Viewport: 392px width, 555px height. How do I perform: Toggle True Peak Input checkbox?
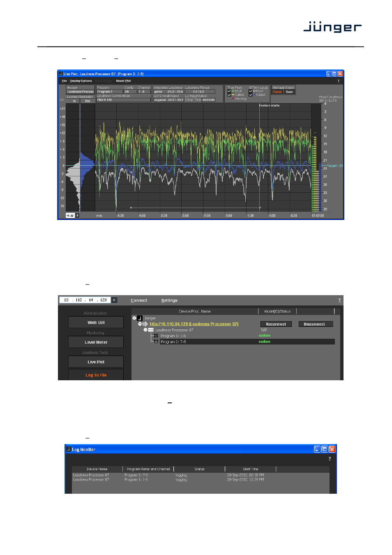click(x=229, y=91)
